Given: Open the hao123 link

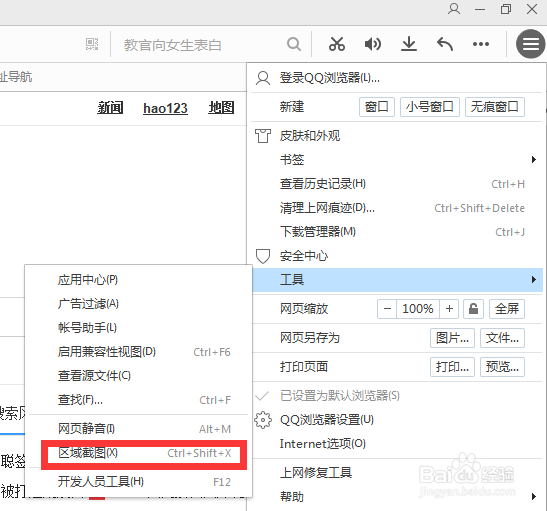Looking at the screenshot, I should tap(165, 108).
